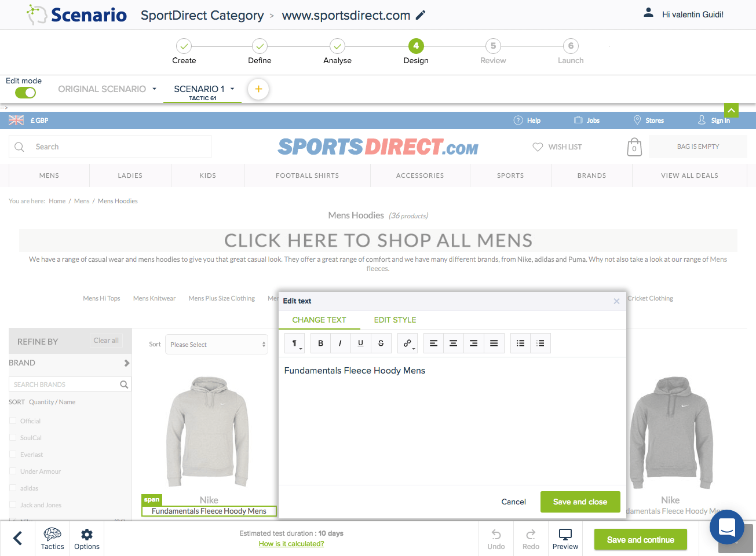
Task: Go to the Review step
Action: [493, 52]
